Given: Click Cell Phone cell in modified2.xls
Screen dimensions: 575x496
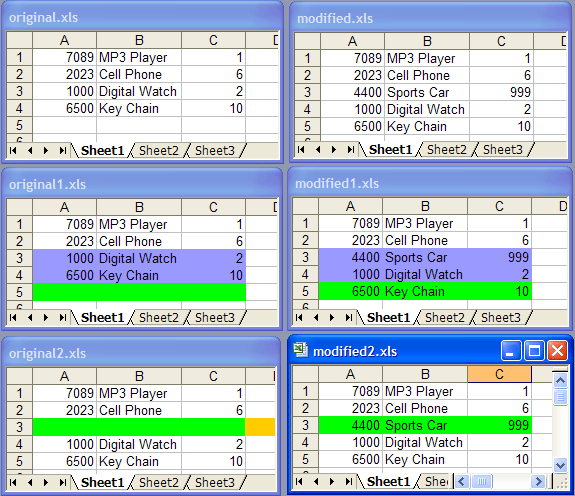Looking at the screenshot, I should pyautogui.click(x=425, y=408).
